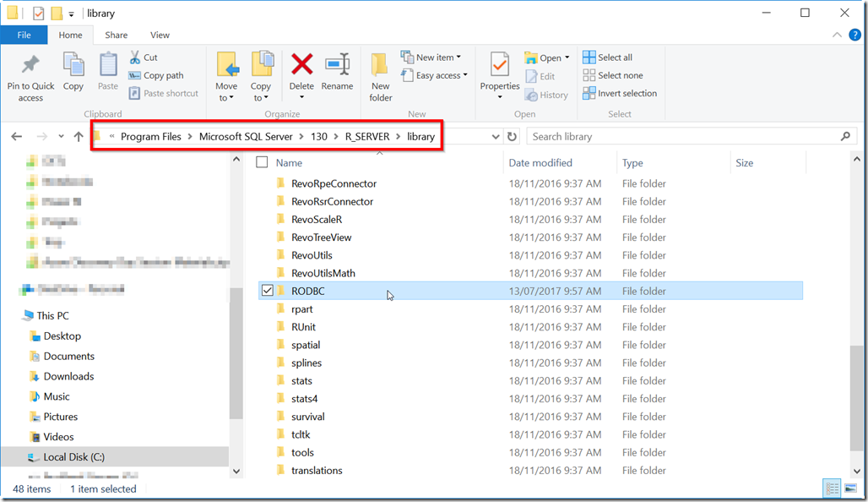This screenshot has width=868, height=502.
Task: Switch to the View tab
Action: [x=160, y=35]
